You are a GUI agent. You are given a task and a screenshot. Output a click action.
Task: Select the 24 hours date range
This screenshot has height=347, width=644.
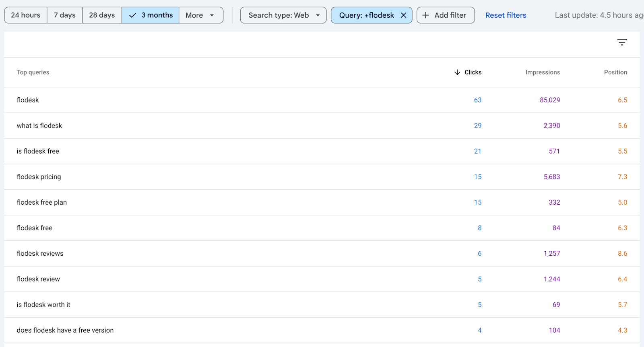click(x=26, y=15)
